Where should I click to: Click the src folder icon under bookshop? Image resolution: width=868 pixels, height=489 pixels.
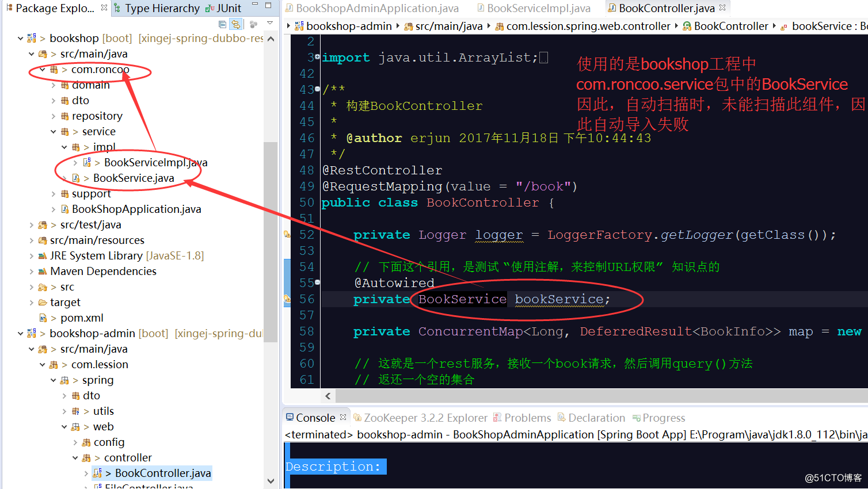click(43, 287)
